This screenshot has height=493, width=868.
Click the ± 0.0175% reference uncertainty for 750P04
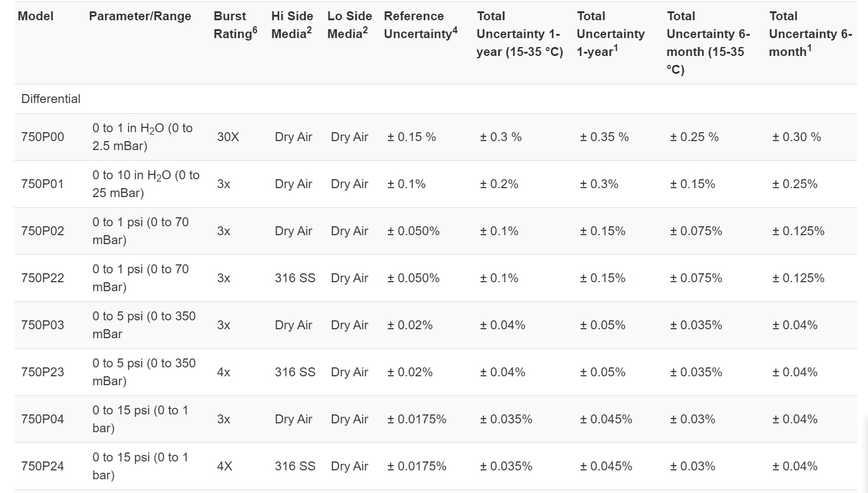point(416,419)
